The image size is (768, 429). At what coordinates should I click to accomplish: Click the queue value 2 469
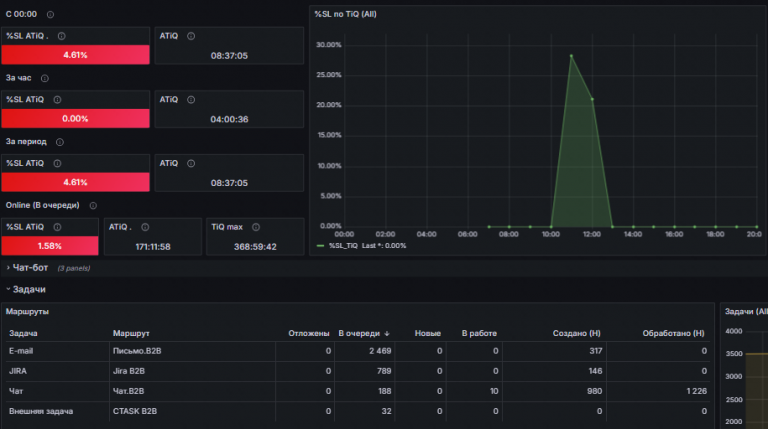coord(380,351)
